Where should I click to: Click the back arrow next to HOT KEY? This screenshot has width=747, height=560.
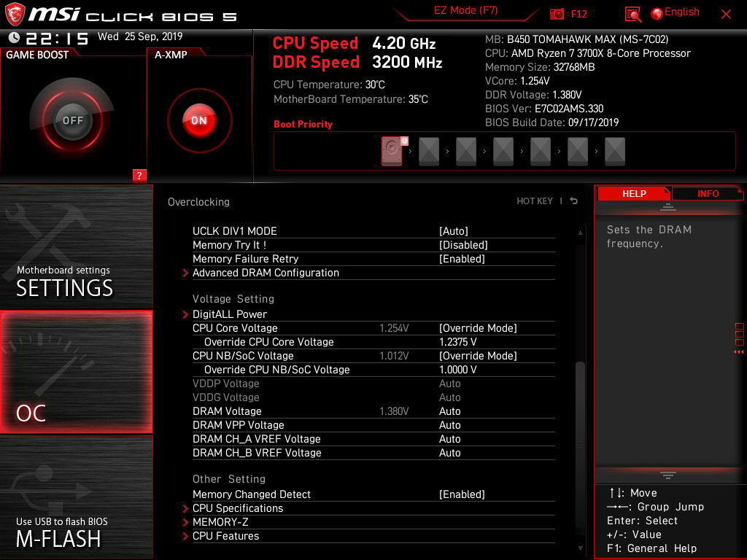[574, 201]
